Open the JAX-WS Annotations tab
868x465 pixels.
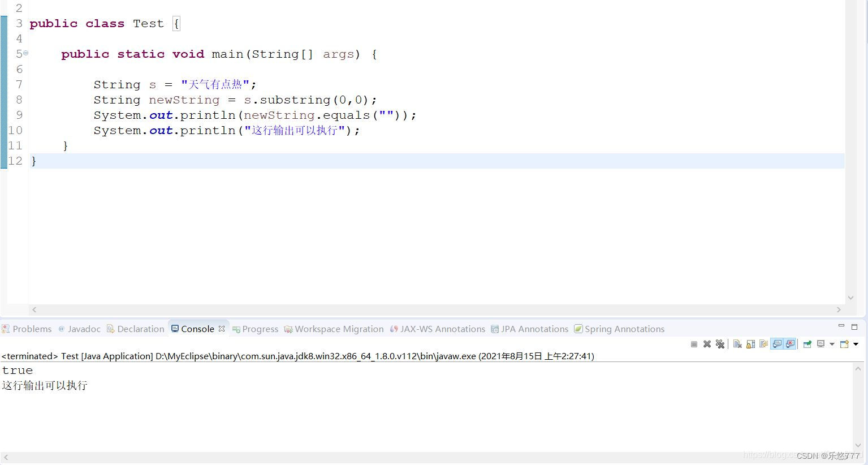pos(438,329)
